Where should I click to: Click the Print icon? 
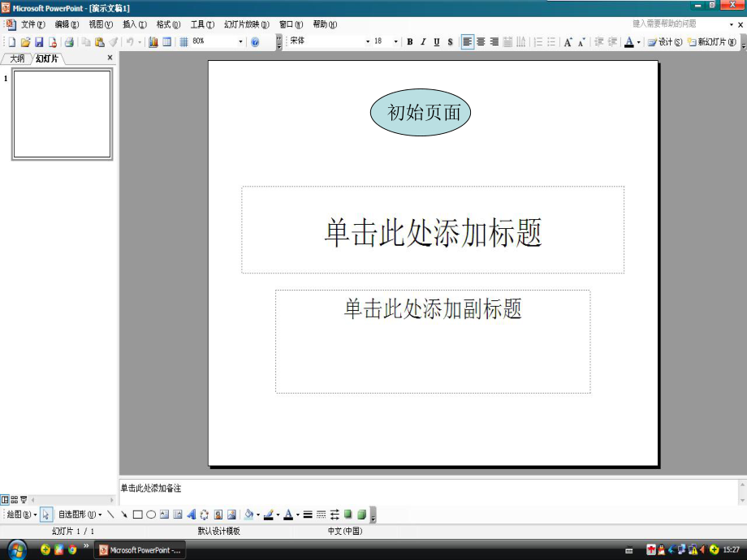[69, 42]
